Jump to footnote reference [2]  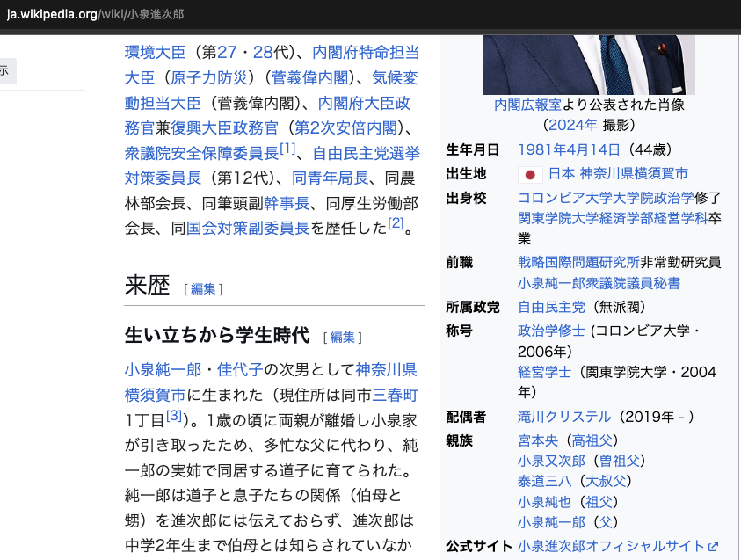[x=396, y=222]
